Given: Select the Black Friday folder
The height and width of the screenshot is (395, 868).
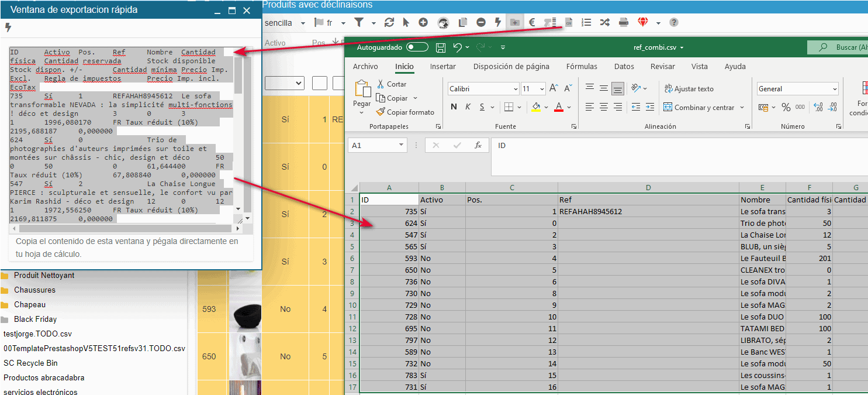Looking at the screenshot, I should click(35, 320).
